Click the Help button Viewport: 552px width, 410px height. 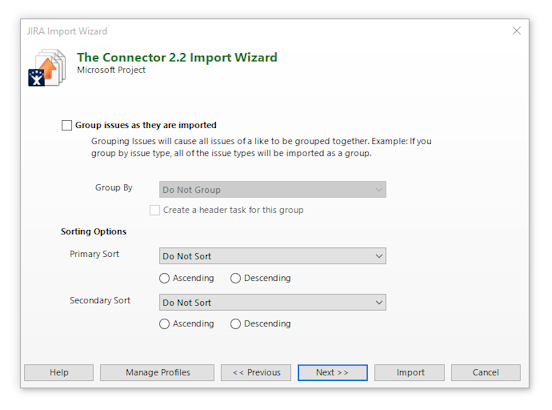tap(59, 372)
